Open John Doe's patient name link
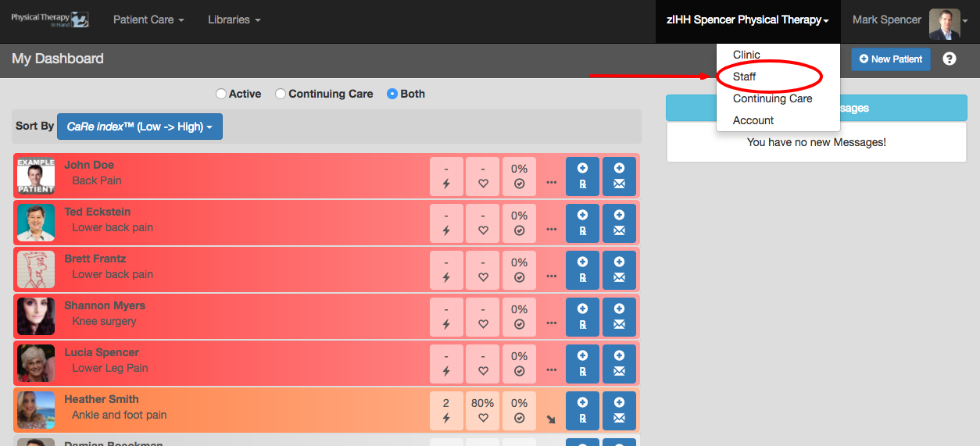This screenshot has height=446, width=980. coord(89,165)
